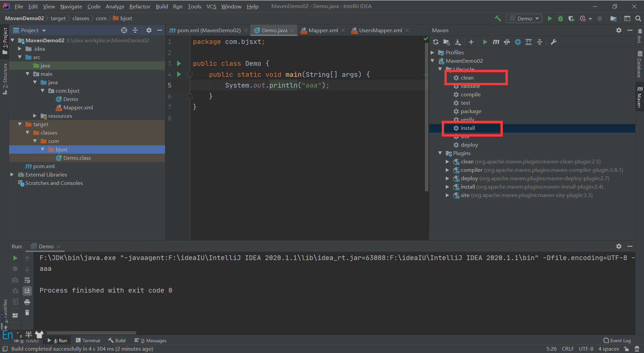Restore layout in the Run panel

click(15, 315)
